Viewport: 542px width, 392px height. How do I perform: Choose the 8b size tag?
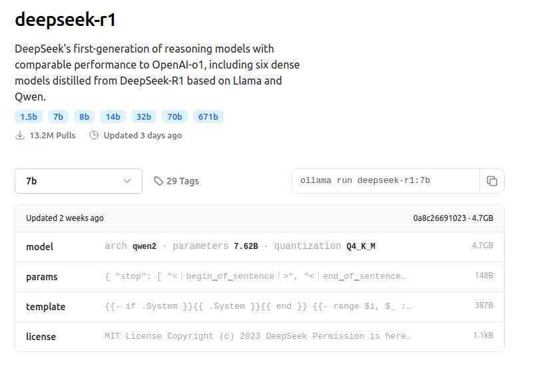(x=84, y=116)
